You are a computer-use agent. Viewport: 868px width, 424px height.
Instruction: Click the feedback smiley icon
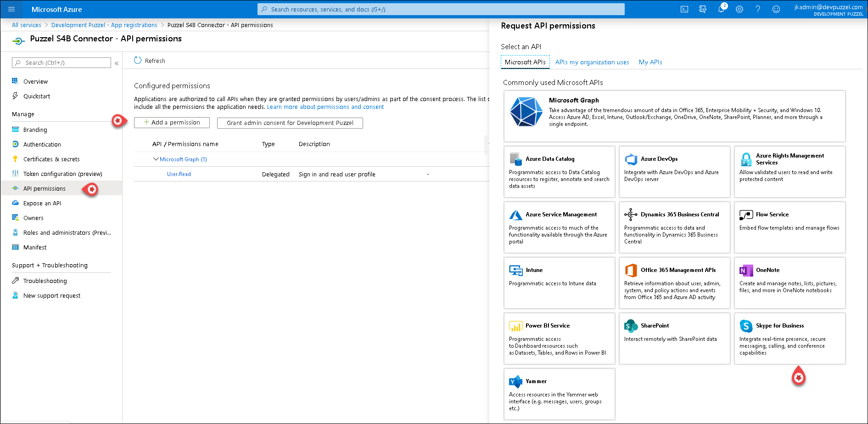(776, 9)
